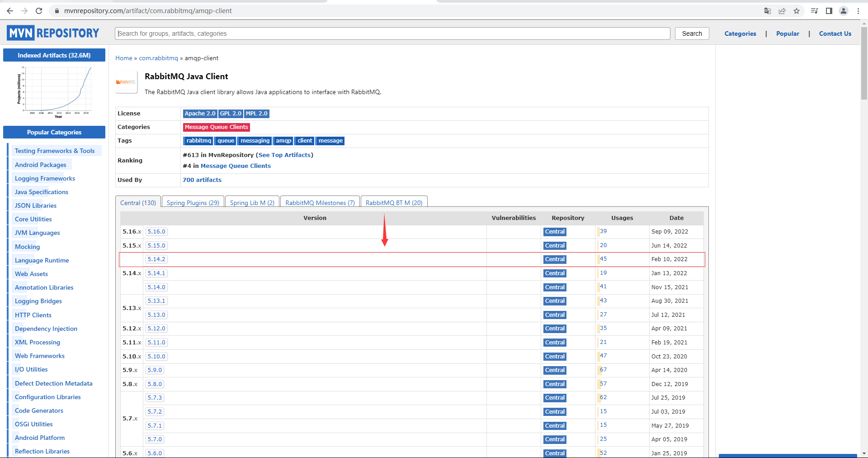Open version 5.13.1
Viewport: 868px width, 458px height.
click(x=156, y=301)
